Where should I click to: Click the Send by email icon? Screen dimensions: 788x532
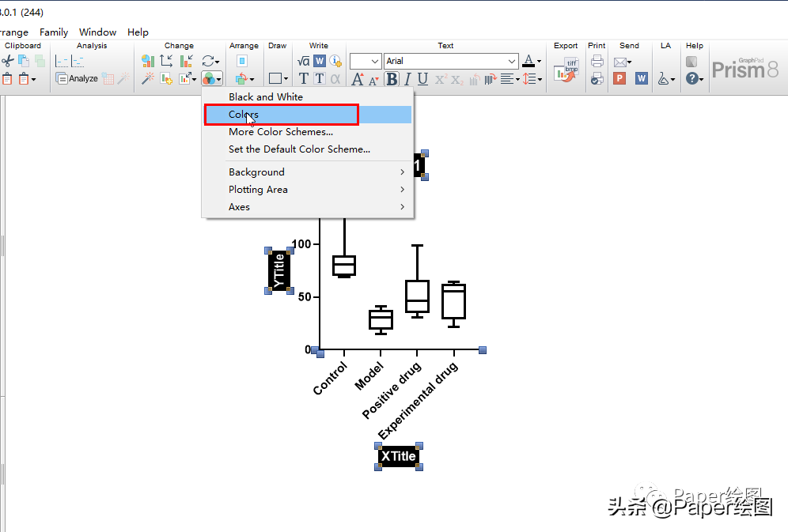point(620,62)
